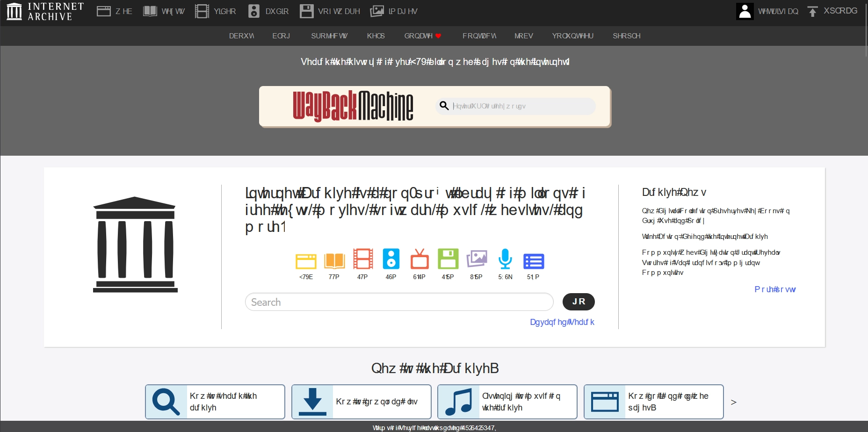This screenshot has width=868, height=432.
Task: Open the About menu item (DERXW)
Action: click(x=242, y=36)
